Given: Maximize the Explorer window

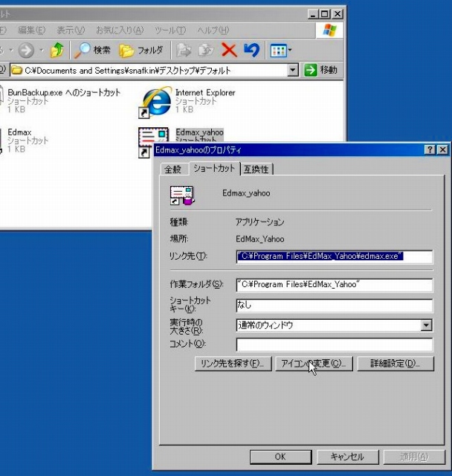Looking at the screenshot, I should (x=325, y=14).
